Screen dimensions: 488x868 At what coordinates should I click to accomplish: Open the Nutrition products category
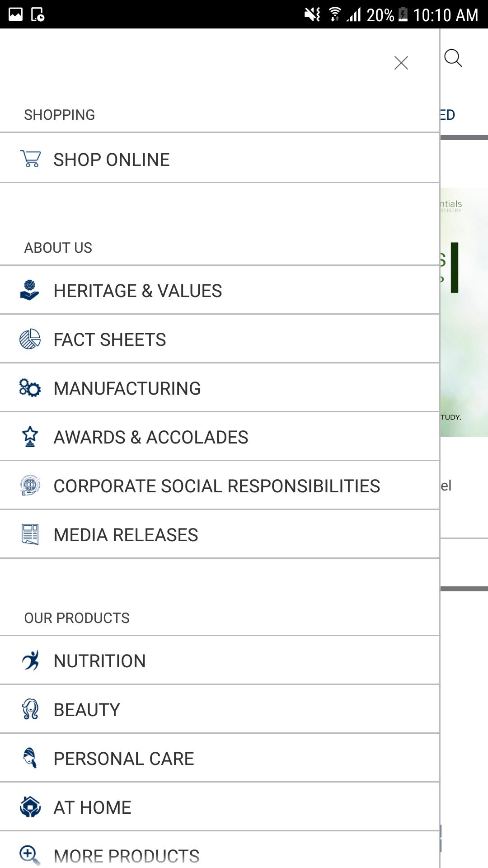[99, 661]
